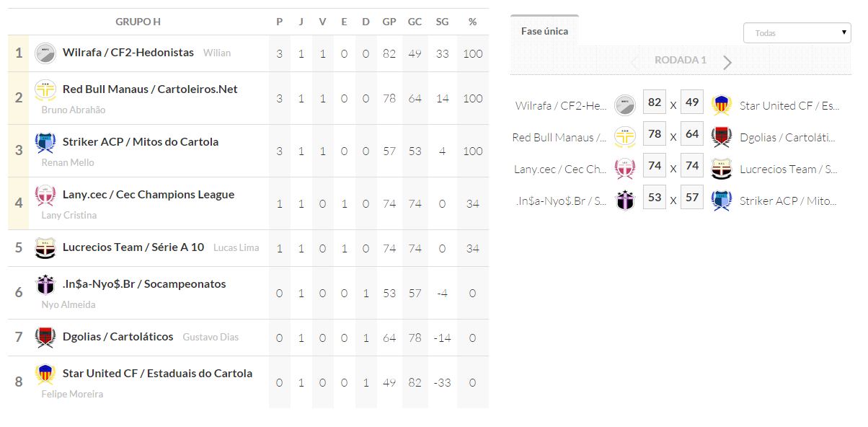
Task: Go to previous round with left chevron
Action: click(634, 62)
